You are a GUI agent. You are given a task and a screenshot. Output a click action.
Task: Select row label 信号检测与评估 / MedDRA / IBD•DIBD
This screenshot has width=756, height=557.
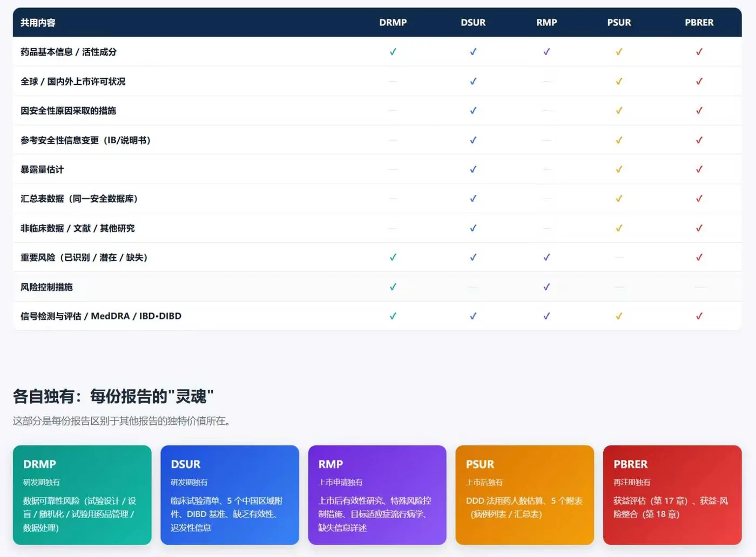[x=101, y=316]
